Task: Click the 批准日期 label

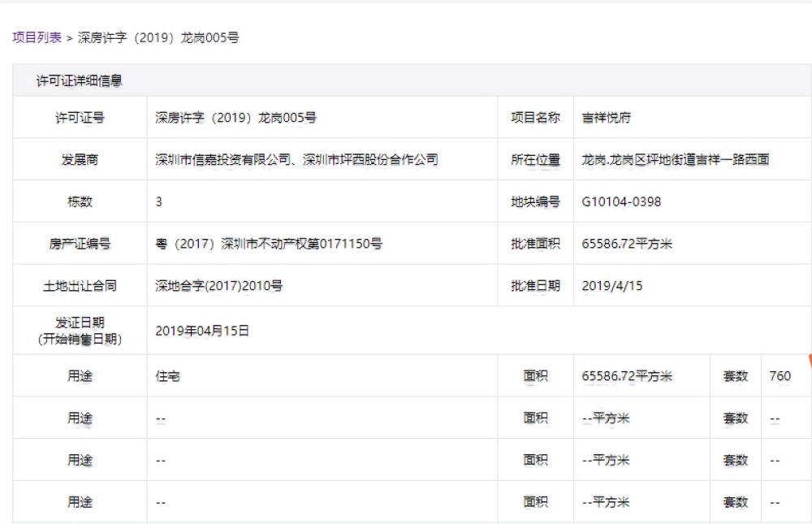Action: [535, 286]
